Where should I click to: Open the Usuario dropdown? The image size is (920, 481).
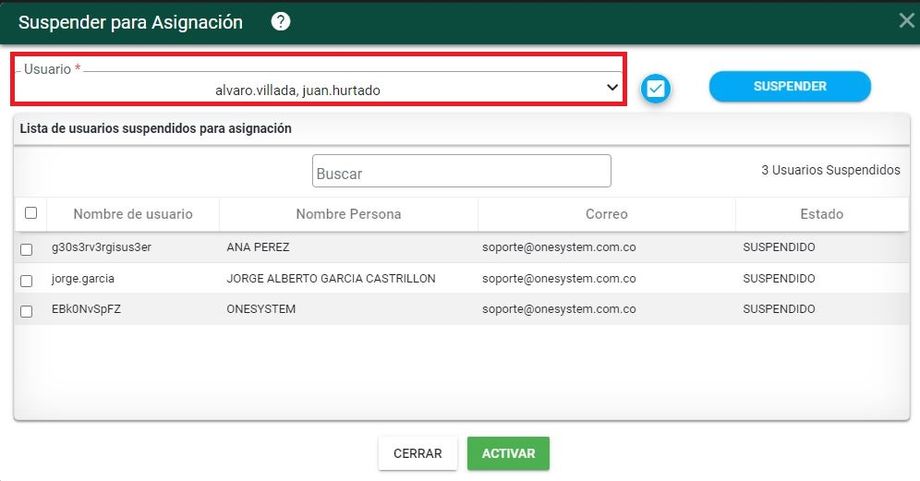point(318,89)
